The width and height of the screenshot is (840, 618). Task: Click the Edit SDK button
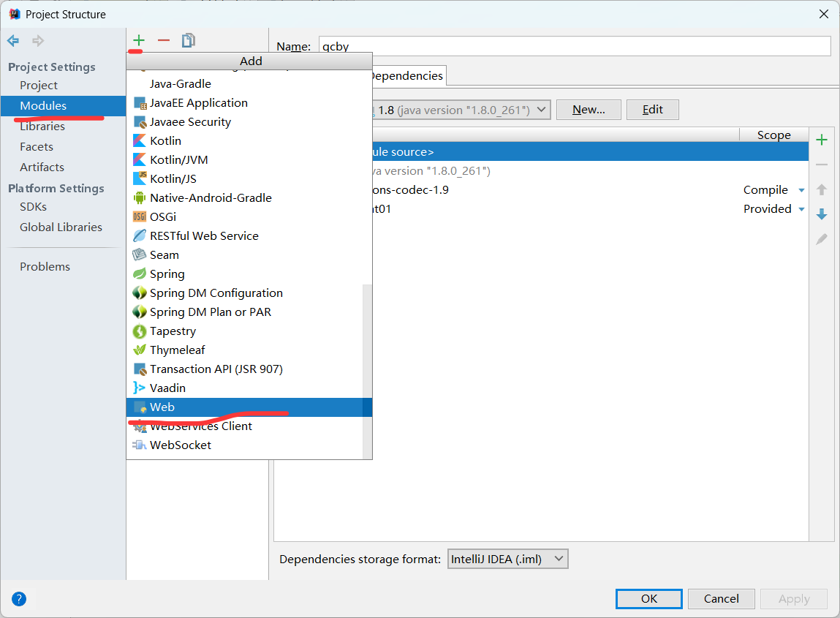(653, 110)
